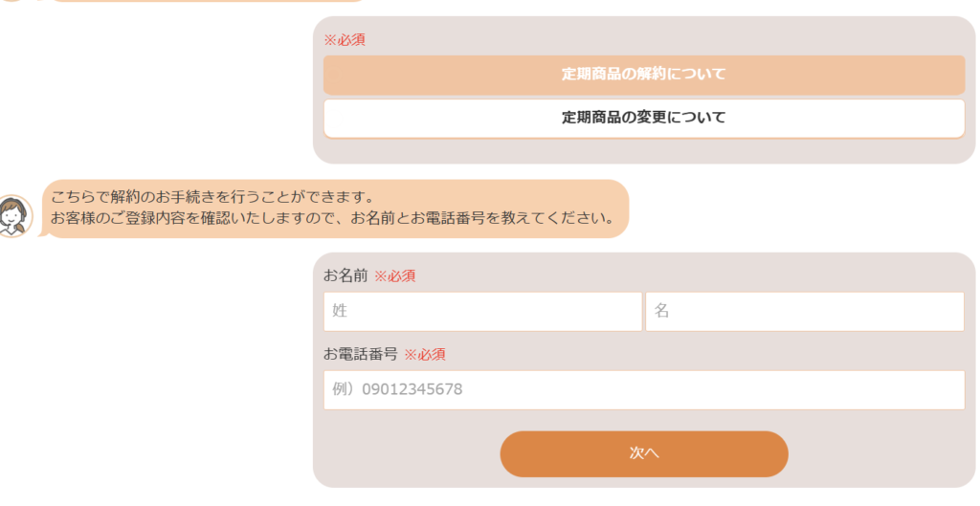Viewport: 980px width, 506px height.
Task: Click the operator avatar icon
Action: (13, 216)
